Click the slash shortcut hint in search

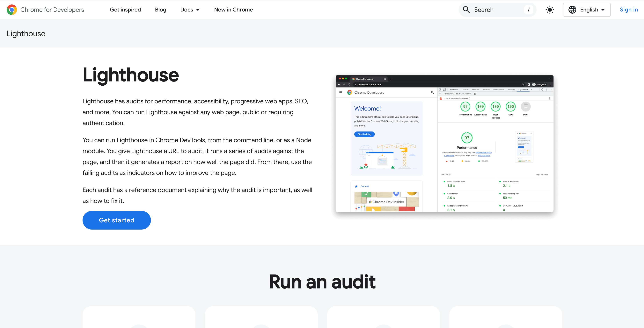tap(529, 10)
